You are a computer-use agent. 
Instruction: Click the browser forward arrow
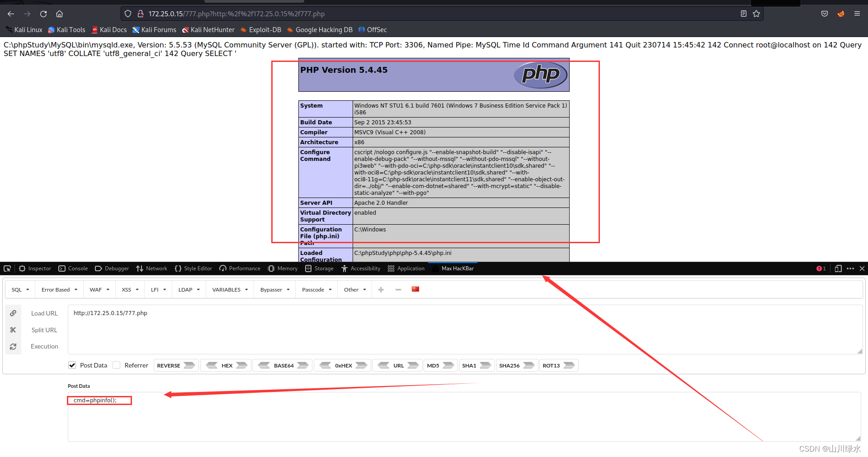(27, 14)
